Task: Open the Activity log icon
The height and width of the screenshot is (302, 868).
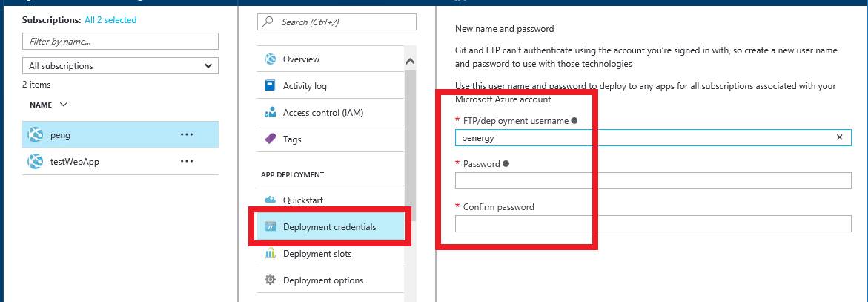Action: pyautogui.click(x=270, y=86)
